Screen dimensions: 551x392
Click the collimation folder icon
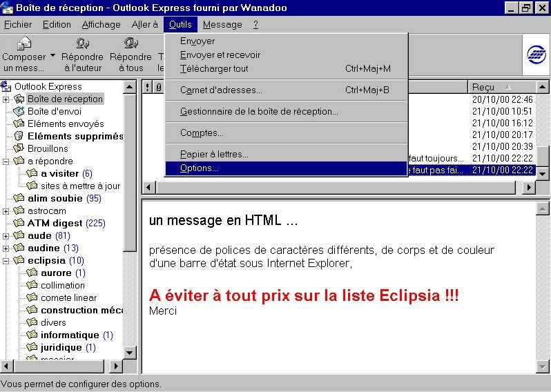[x=32, y=285]
